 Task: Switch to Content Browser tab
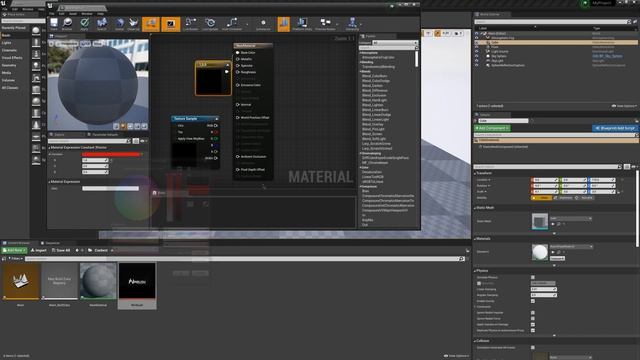18,243
